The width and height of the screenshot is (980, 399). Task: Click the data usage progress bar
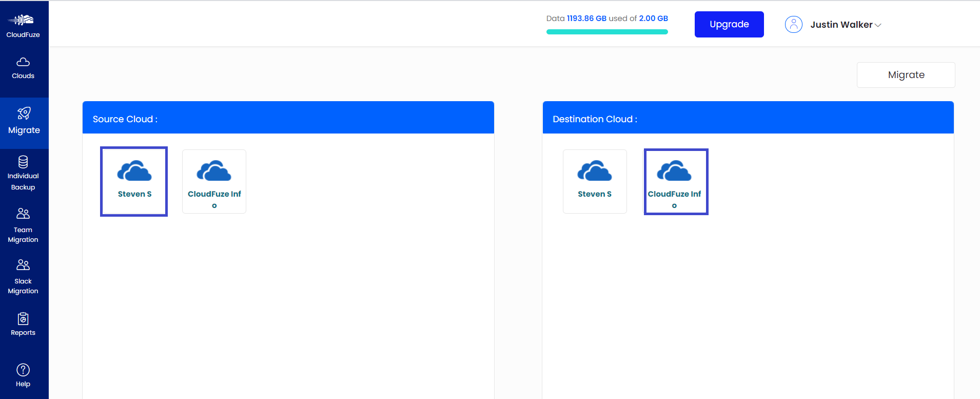[607, 32]
